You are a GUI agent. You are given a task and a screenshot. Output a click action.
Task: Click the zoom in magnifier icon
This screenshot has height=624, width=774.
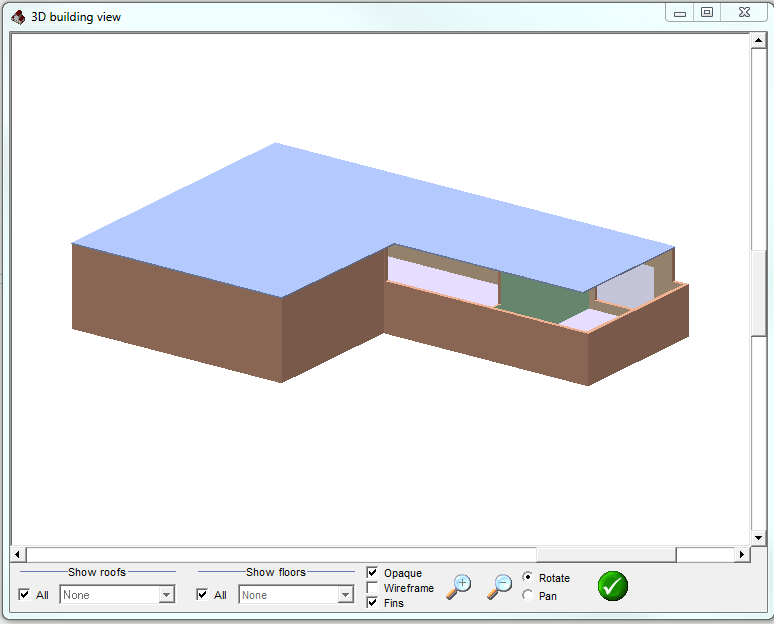459,586
